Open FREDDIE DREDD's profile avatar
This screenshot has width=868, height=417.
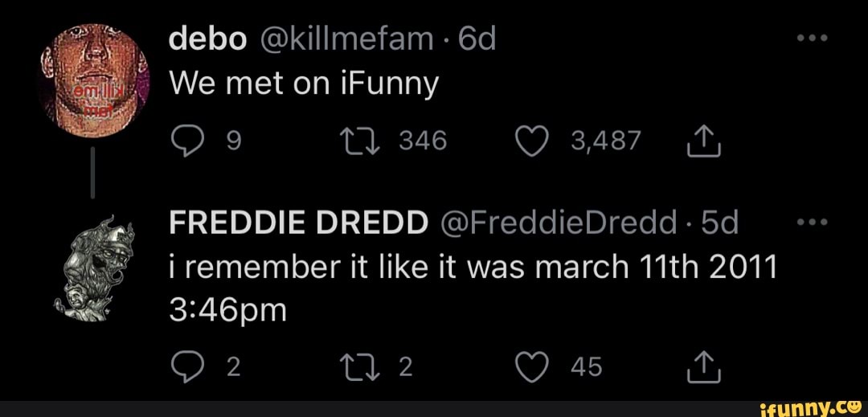[94, 265]
